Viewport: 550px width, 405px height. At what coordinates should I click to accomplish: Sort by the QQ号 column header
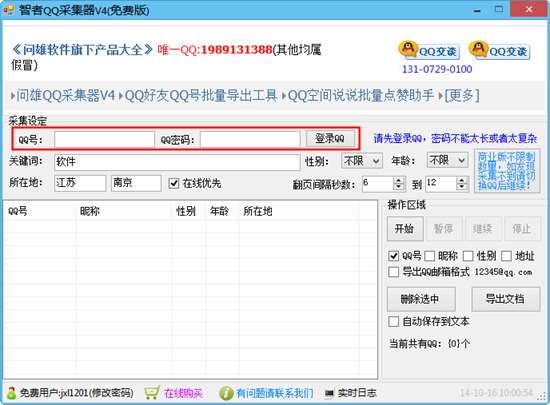pyautogui.click(x=40, y=211)
